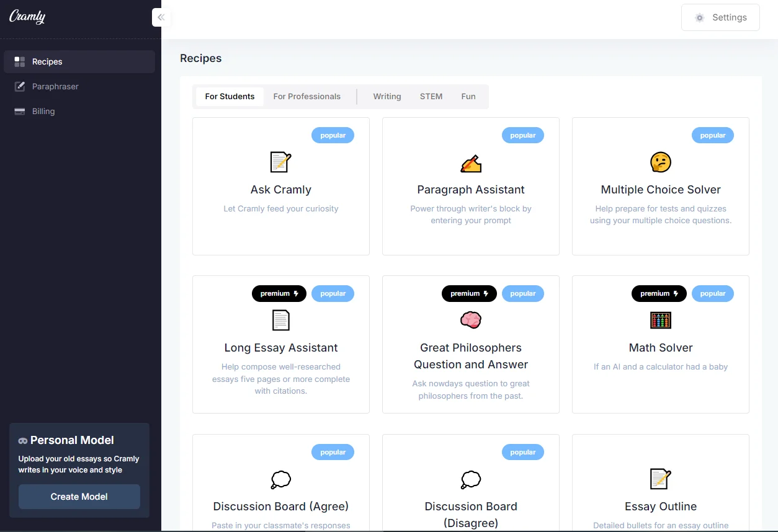Screen dimensions: 778x532
Task: Click the popular badge on Great Philosophers card
Action: tap(523, 293)
